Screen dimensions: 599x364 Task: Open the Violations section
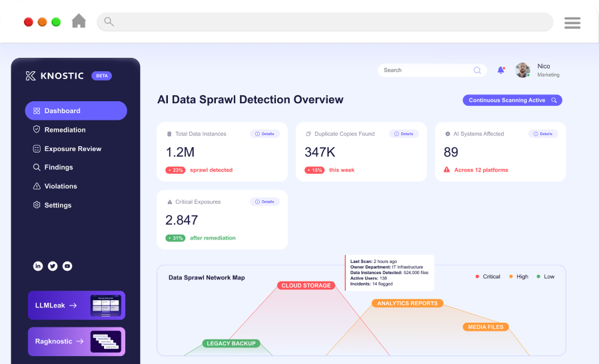point(61,186)
